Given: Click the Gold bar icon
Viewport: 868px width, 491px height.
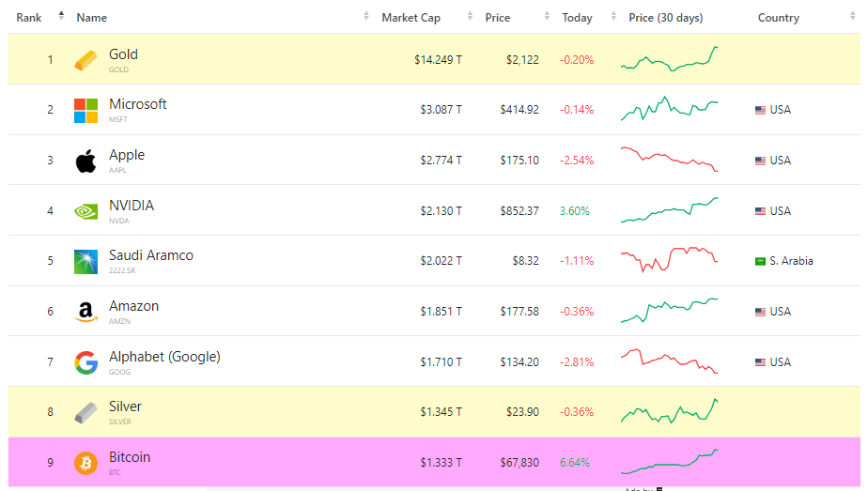Looking at the screenshot, I should click(85, 60).
